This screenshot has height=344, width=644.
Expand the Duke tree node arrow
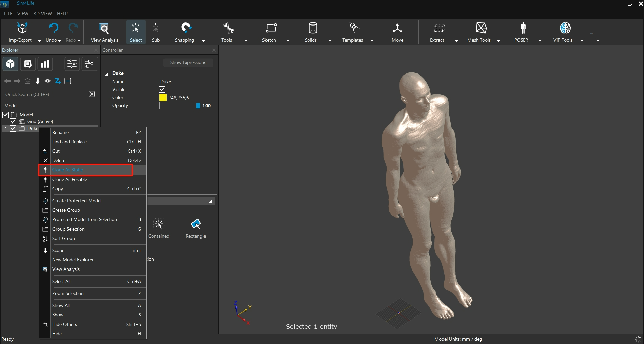(6, 129)
